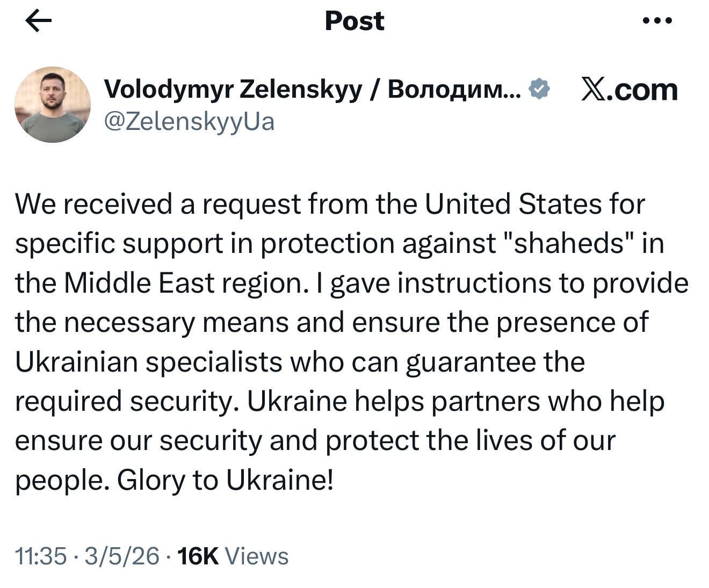Click the "Post" header title
The width and height of the screenshot is (709, 588).
[x=354, y=21]
